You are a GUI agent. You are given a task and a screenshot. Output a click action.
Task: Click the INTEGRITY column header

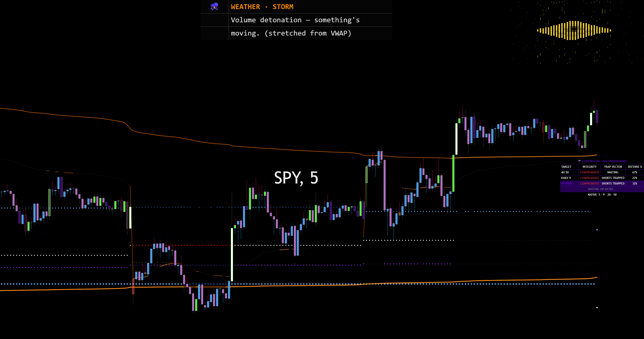(589, 167)
